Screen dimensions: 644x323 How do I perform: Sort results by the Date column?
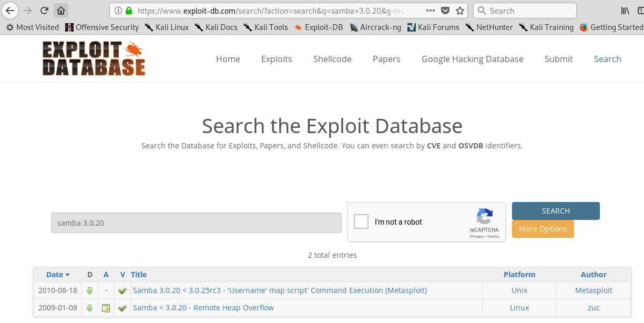click(58, 274)
